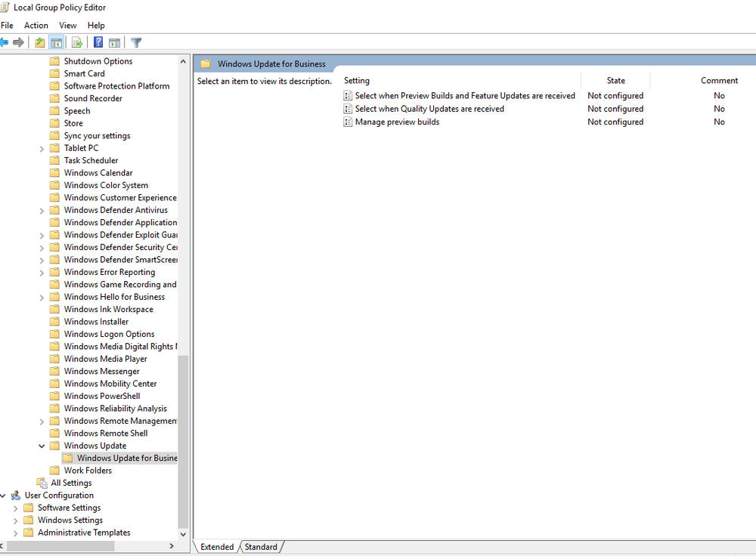Viewport: 756px width, 556px height.
Task: Sort by the Comment column header
Action: [x=719, y=81]
